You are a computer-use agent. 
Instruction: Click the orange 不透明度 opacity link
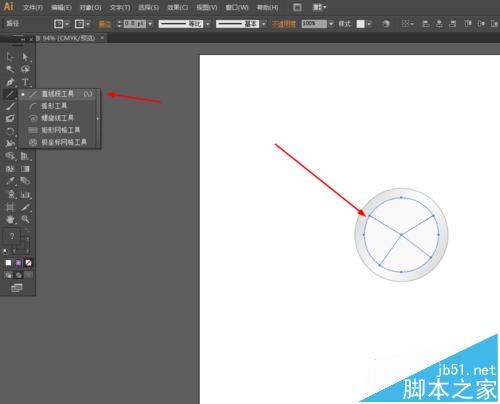point(284,24)
